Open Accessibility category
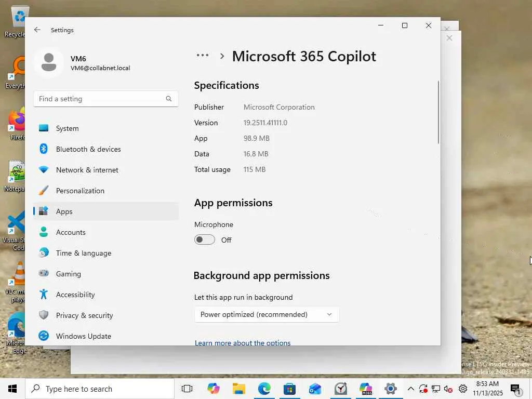Screen dimensions: 532x399 tap(106, 295)
